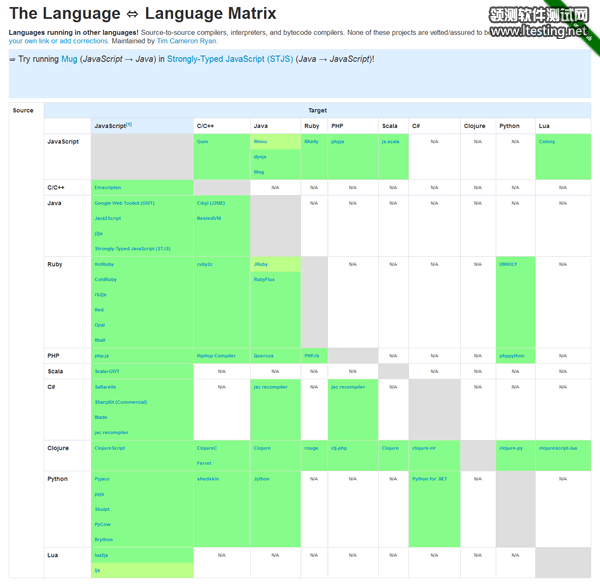Open the Brython link

coord(104,540)
